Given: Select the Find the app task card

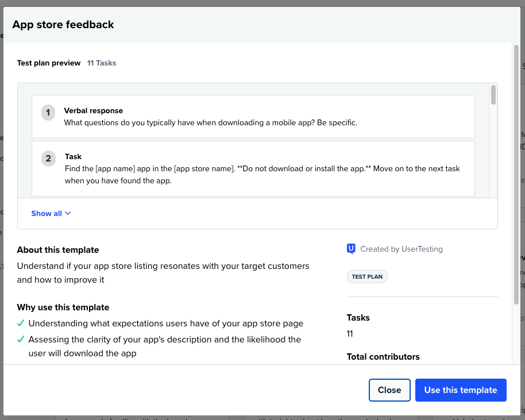Looking at the screenshot, I should pos(253,169).
